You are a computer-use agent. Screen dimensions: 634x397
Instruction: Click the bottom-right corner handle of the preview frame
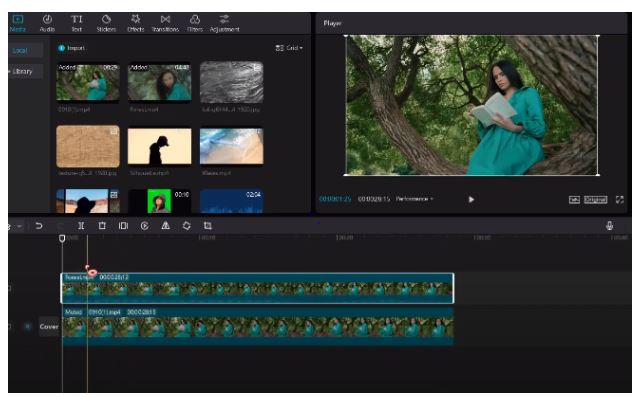(598, 175)
